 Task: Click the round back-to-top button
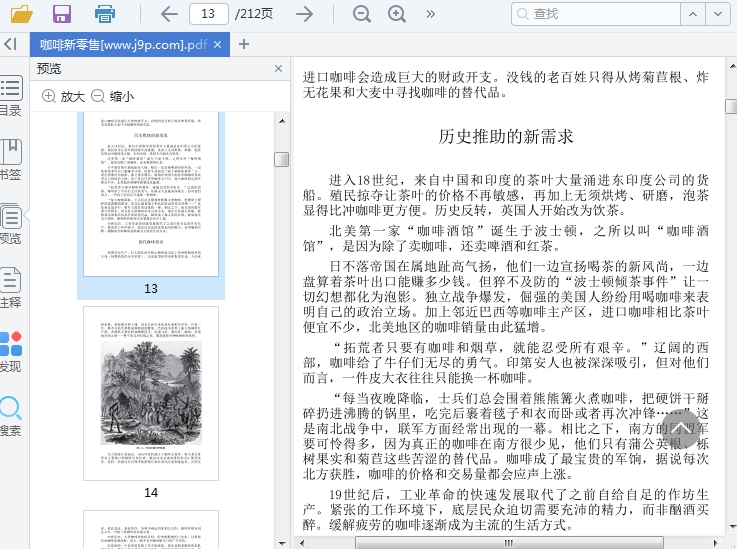(681, 428)
